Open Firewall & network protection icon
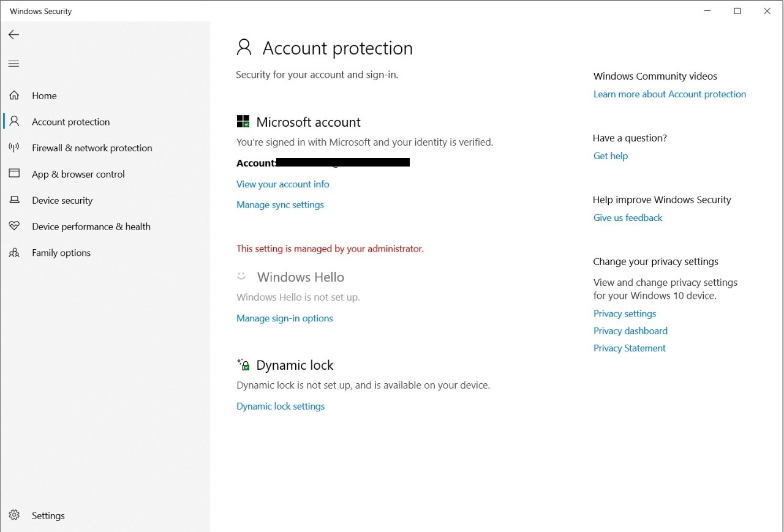 14,148
